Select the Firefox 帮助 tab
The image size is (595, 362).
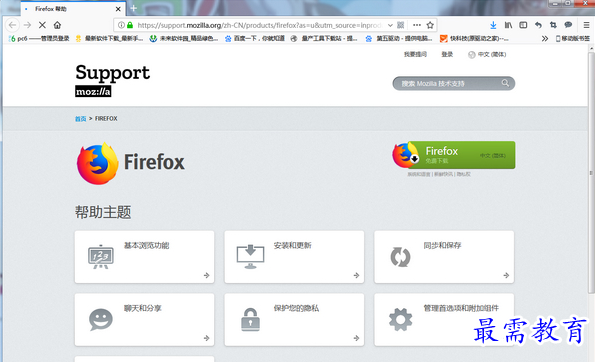click(72, 9)
